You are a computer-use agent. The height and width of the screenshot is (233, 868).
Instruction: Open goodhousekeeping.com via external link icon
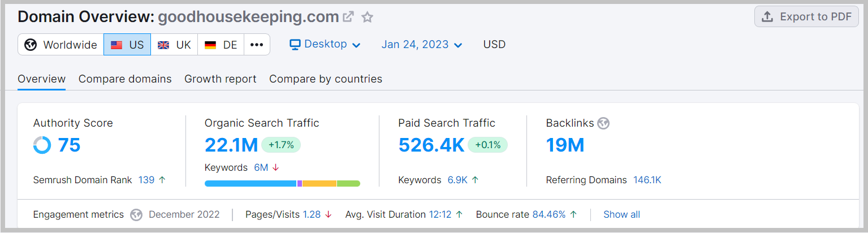(348, 17)
